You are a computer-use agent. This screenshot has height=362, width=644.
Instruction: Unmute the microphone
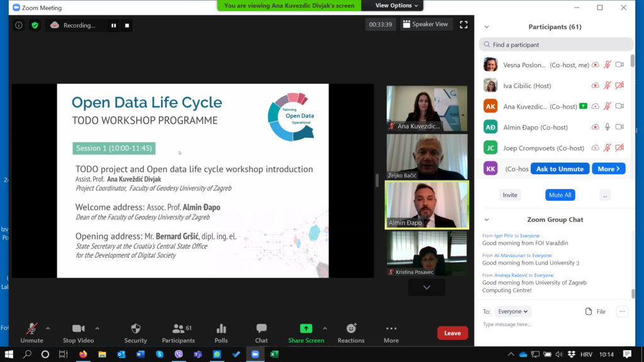point(31,329)
